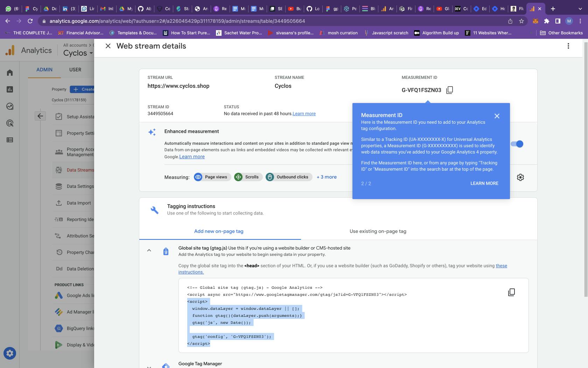The image size is (588, 368).
Task: Click the Outbound clicks chip
Action: point(289,177)
